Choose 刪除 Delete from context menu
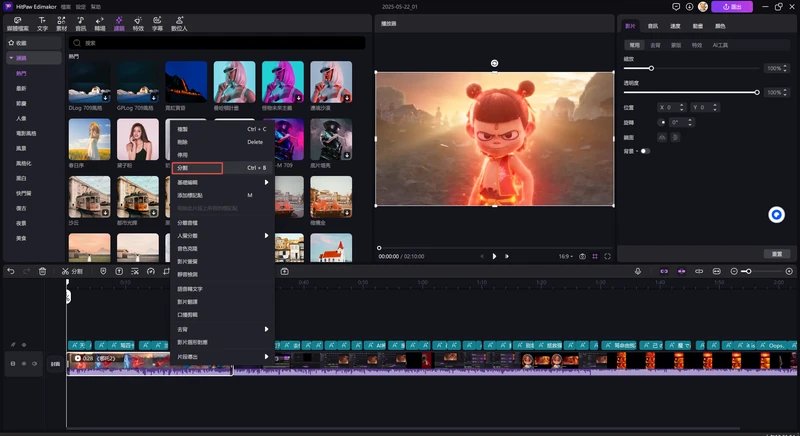 coord(223,142)
